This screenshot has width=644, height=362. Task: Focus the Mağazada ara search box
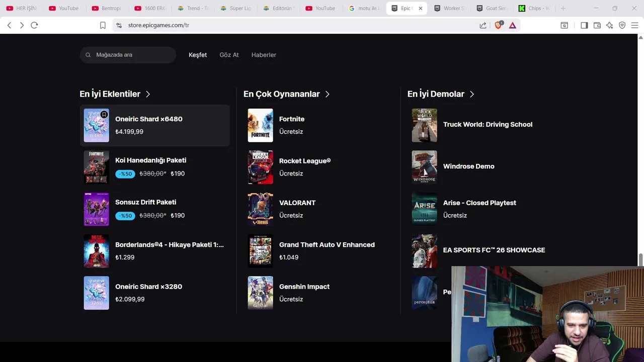pos(128,55)
